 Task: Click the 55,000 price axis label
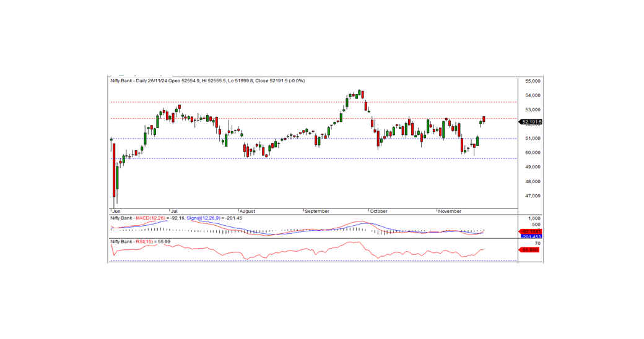[x=533, y=81]
